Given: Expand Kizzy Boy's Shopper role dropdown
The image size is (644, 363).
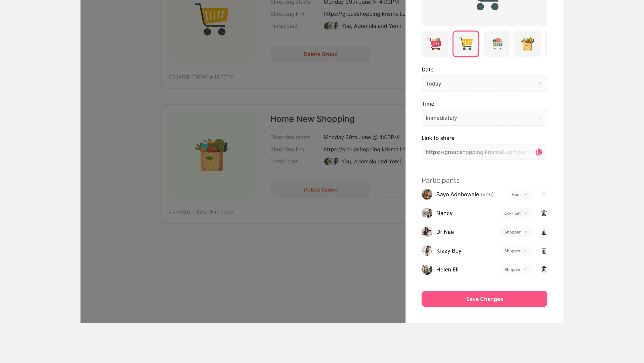Looking at the screenshot, I should 516,250.
